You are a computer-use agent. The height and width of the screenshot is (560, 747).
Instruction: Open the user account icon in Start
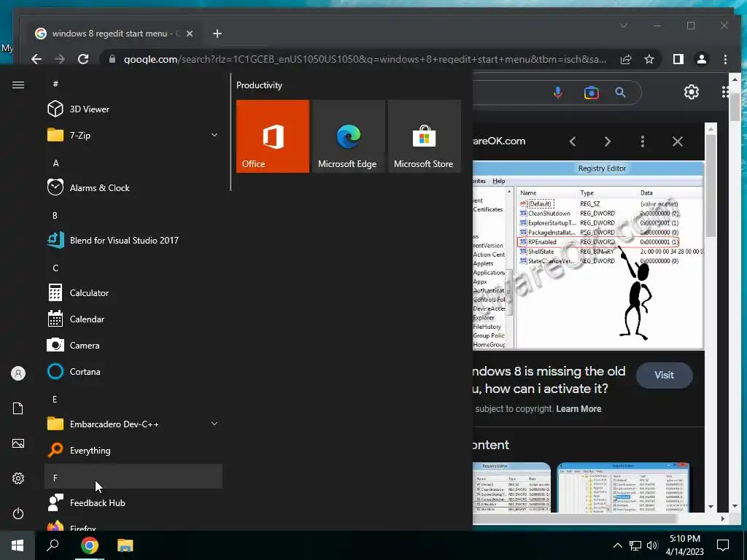pyautogui.click(x=18, y=373)
